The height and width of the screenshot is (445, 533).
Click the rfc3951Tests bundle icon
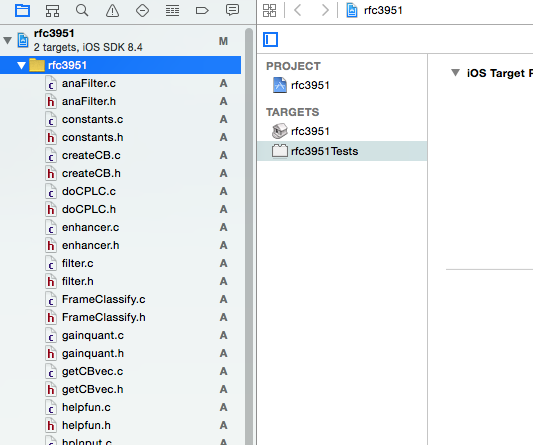coord(280,151)
